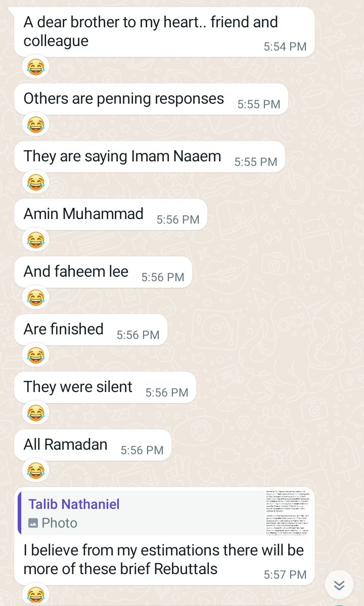Tap the laughing emoji under "And faheem lee"

pyautogui.click(x=35, y=297)
